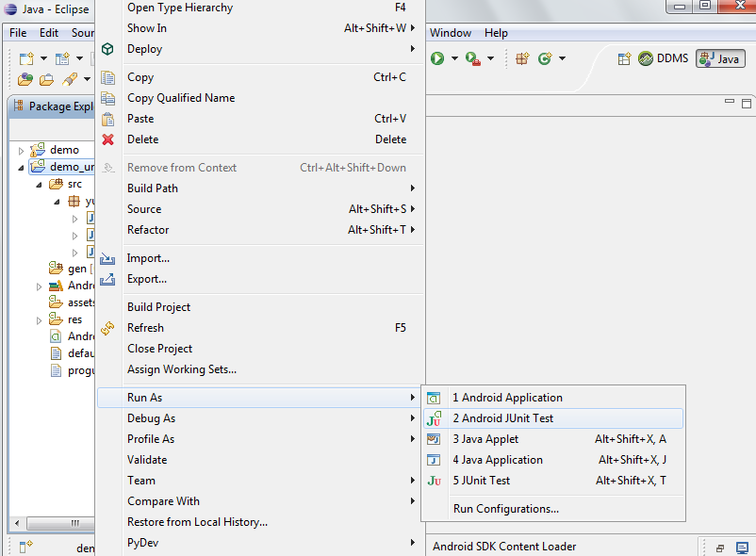Open the File menu
The image size is (756, 556).
[x=18, y=33]
